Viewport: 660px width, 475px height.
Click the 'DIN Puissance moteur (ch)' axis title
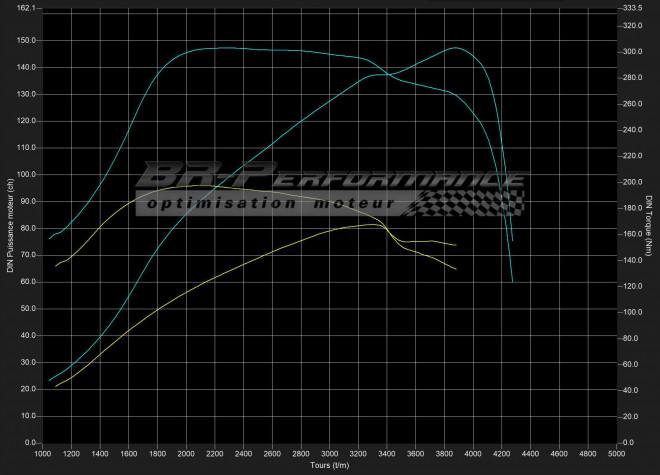(10, 227)
